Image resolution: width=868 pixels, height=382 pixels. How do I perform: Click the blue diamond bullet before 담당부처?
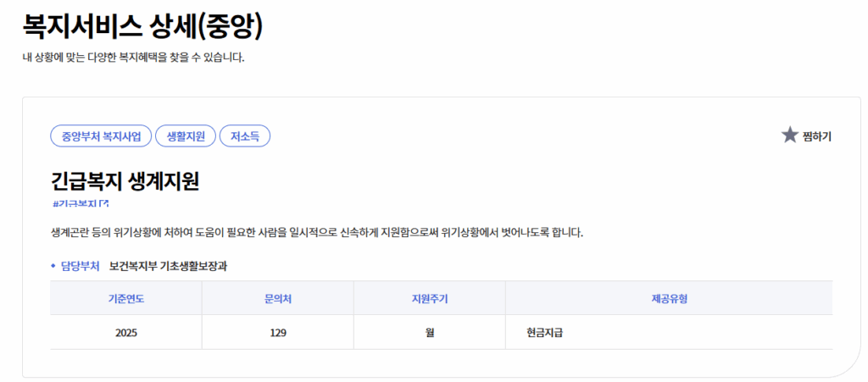click(53, 267)
